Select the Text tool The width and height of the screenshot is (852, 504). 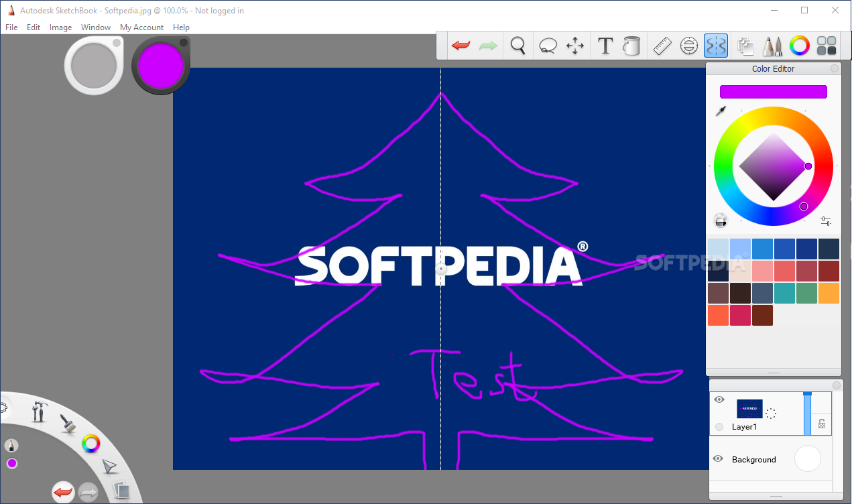[605, 46]
